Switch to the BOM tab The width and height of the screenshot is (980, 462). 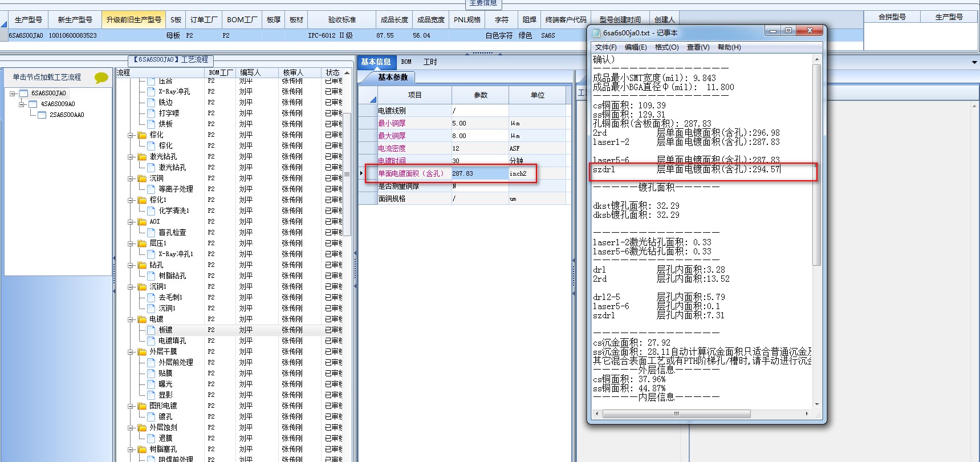[406, 62]
